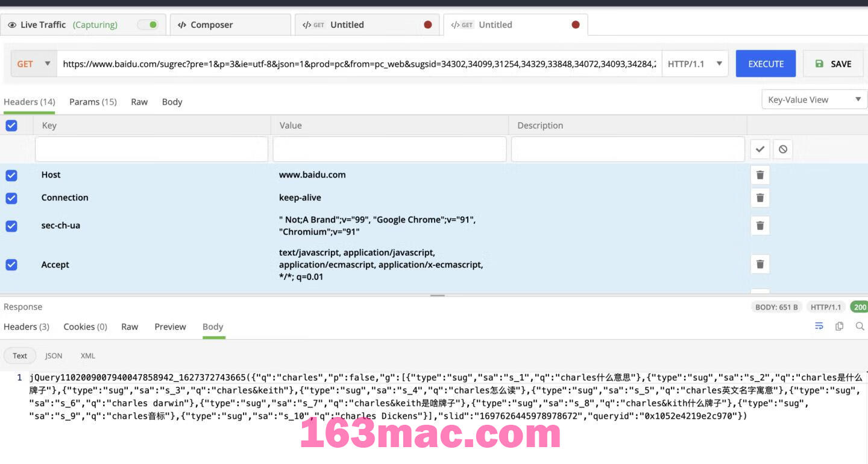868x464 pixels.
Task: Delete the Accept header row
Action: (760, 264)
